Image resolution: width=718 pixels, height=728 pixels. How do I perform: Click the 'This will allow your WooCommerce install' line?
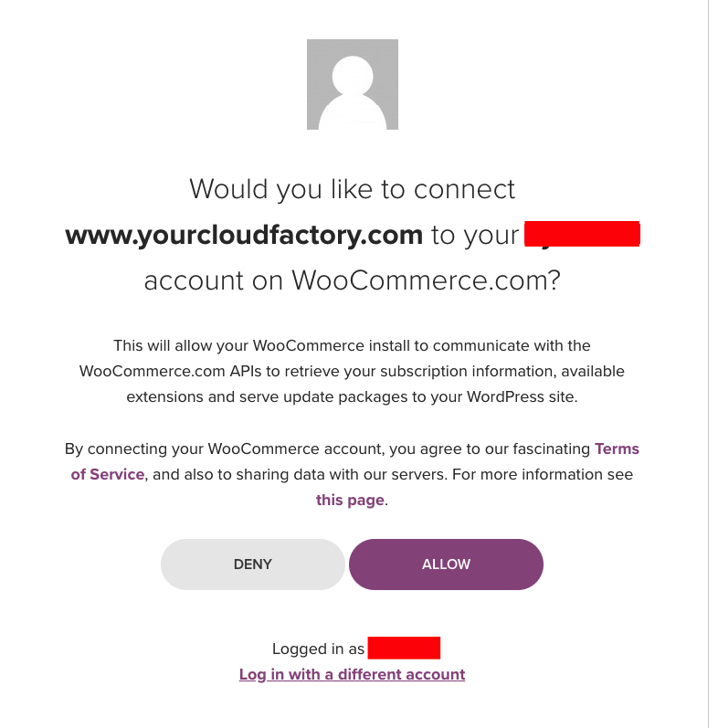(x=352, y=346)
